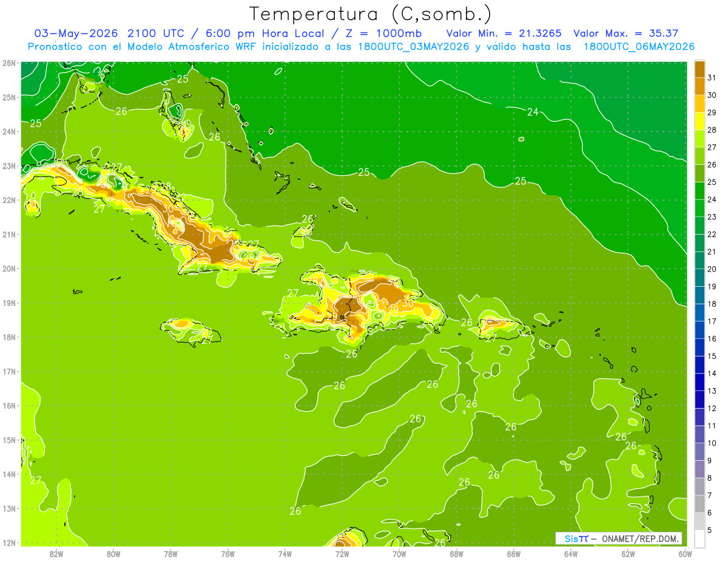Click the 12N latitude axis label
Screen dimensions: 728x562
(8, 543)
